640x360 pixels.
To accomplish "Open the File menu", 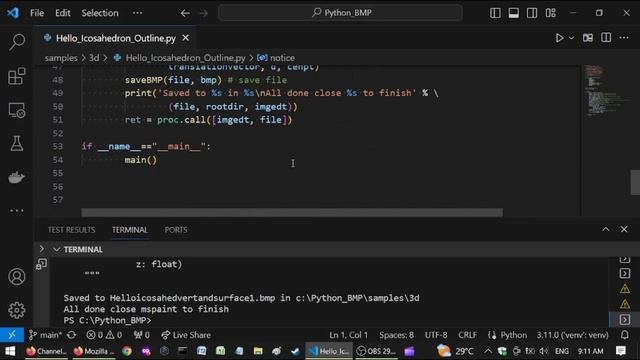I will point(37,13).
